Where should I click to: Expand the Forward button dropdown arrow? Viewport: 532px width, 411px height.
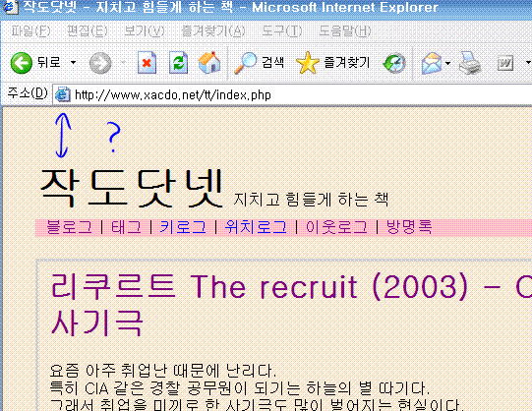123,62
